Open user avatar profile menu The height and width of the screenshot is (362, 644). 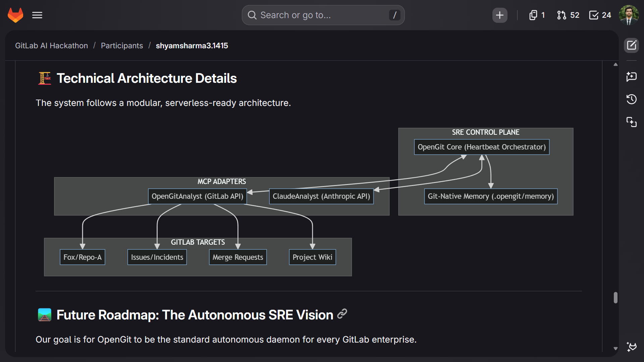[629, 15]
